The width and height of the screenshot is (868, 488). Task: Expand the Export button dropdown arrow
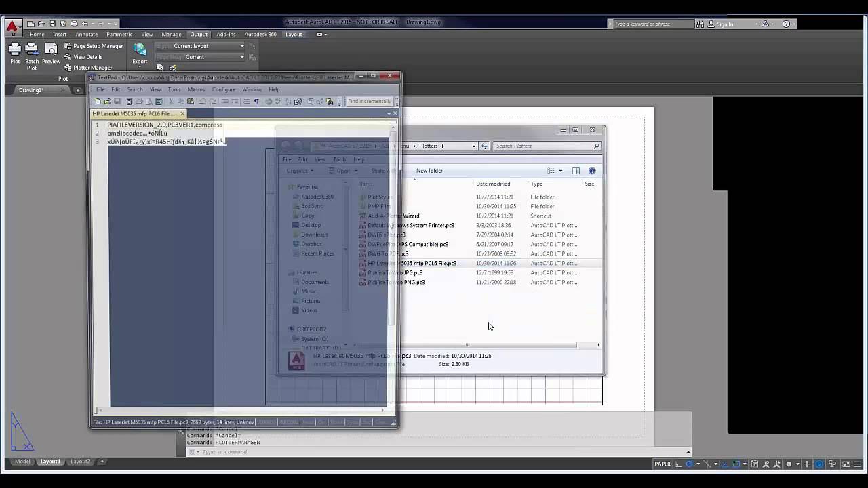click(x=140, y=67)
